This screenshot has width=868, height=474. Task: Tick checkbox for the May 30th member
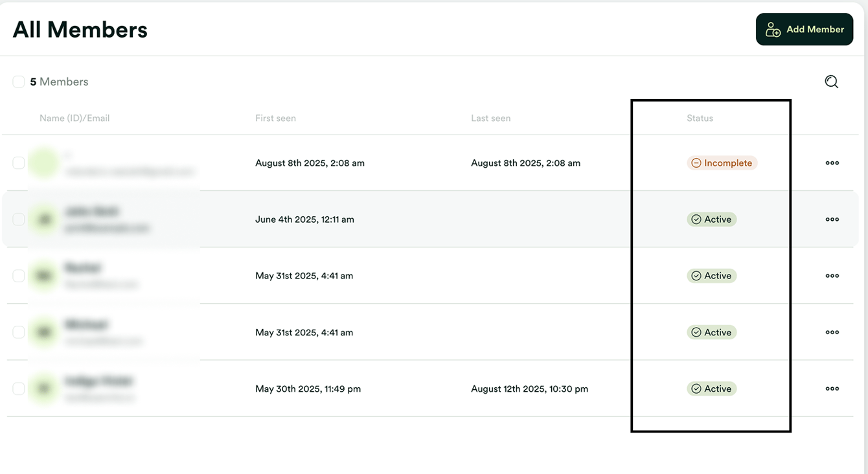19,389
